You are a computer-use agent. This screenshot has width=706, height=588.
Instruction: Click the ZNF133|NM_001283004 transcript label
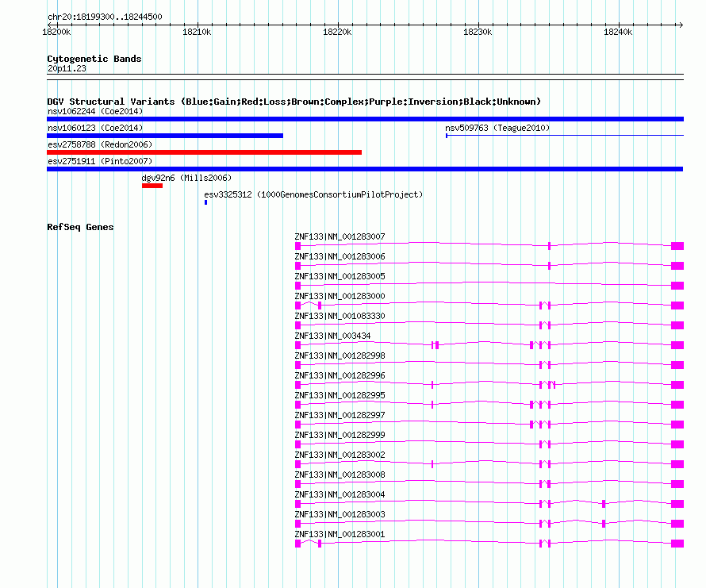[340, 494]
